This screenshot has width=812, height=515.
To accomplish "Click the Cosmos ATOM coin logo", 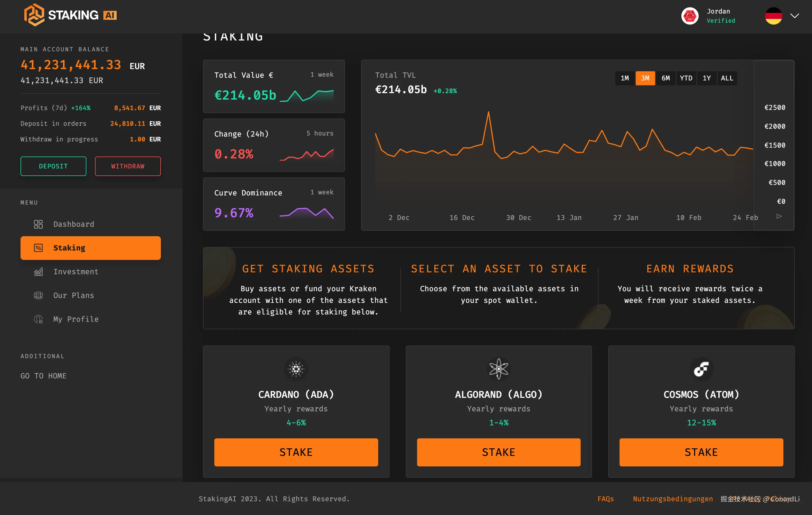I will pos(701,369).
